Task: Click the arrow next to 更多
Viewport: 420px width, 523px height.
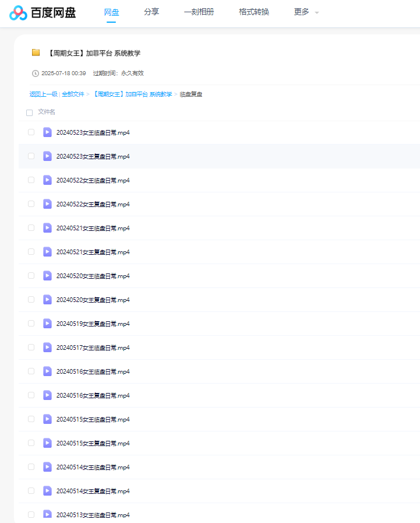Action: click(317, 13)
